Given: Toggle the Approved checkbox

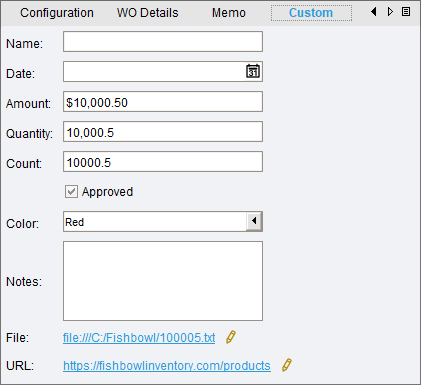Looking at the screenshot, I should (x=71, y=192).
